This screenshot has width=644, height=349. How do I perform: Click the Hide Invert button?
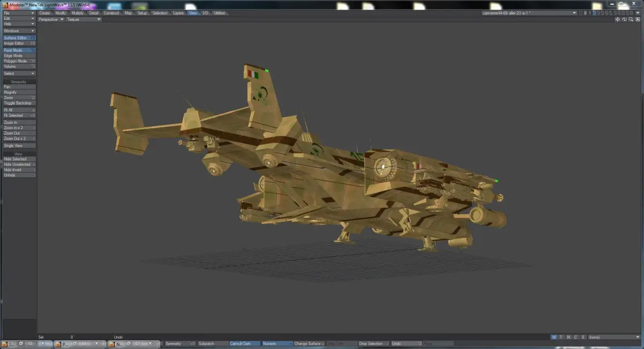coord(19,170)
